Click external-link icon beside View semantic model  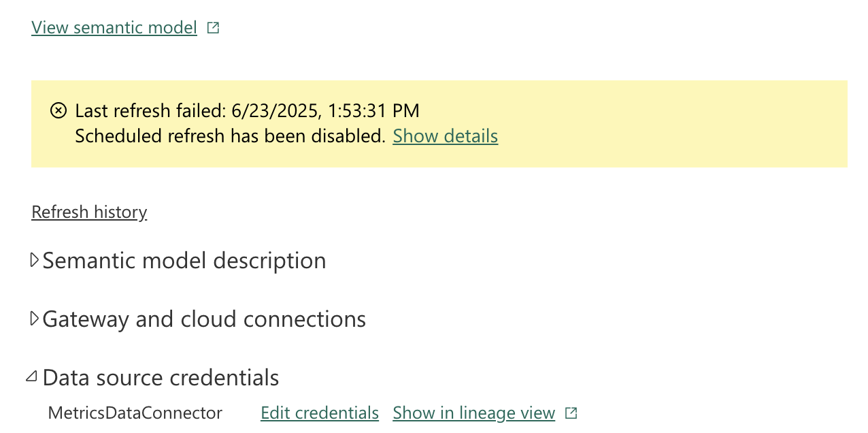click(213, 28)
